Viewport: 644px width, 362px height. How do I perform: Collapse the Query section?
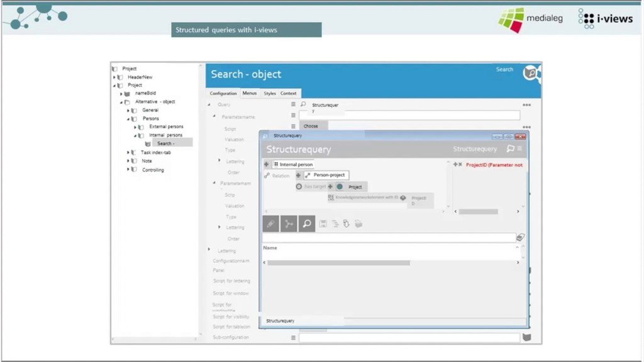(x=209, y=105)
